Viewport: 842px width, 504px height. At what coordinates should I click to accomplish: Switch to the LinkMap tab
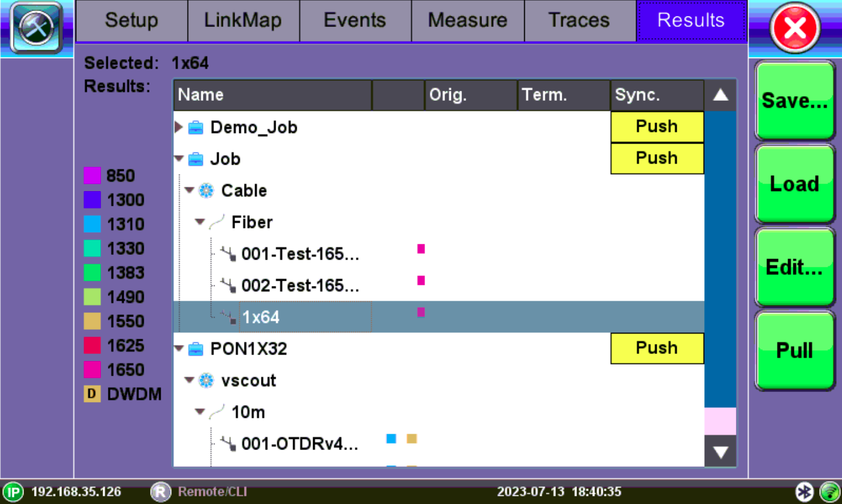tap(243, 21)
